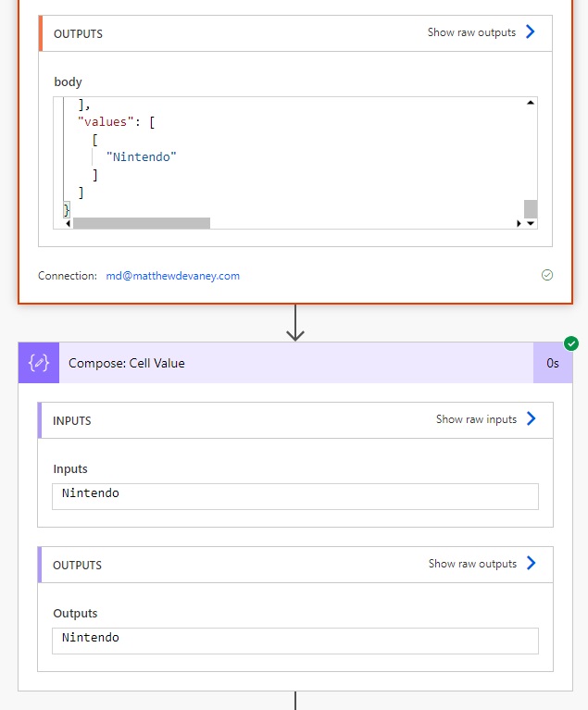Screen dimensions: 588x710
Task: Click the horizontal scroll left arrow
Action: [68, 223]
